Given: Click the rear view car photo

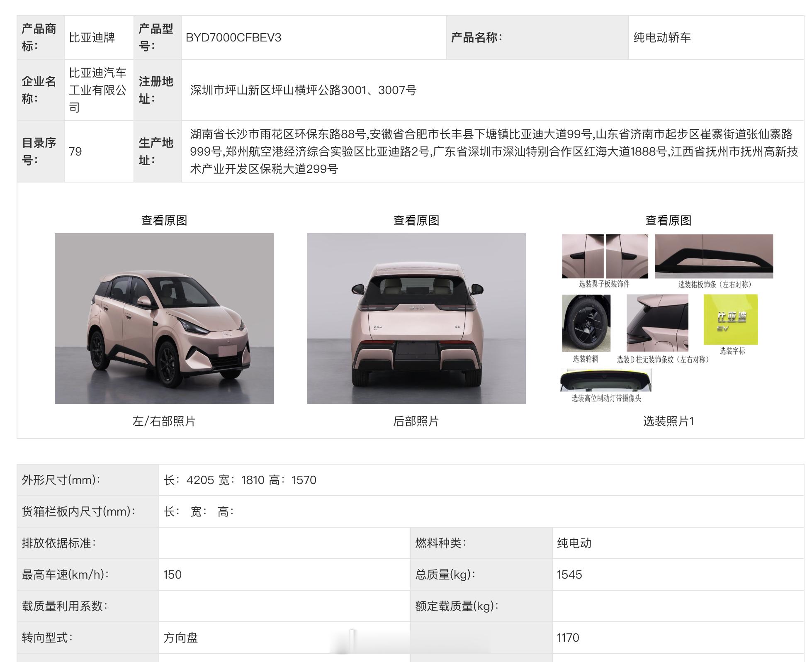Looking at the screenshot, I should click(x=416, y=318).
